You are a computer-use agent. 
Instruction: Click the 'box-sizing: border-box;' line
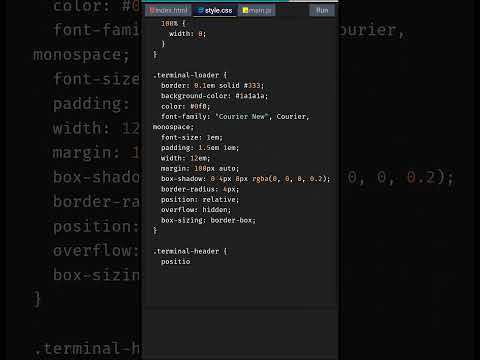[x=208, y=220]
